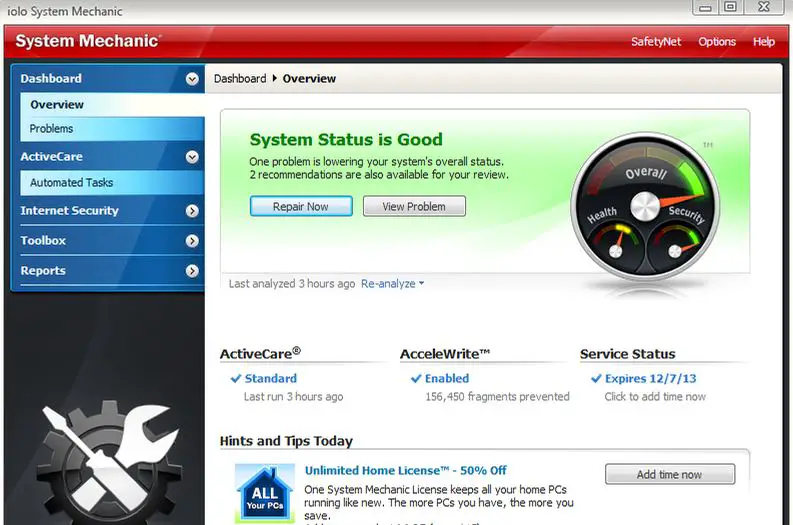This screenshot has height=525, width=793.
Task: Expand the Toolbox section arrow
Action: pos(192,241)
